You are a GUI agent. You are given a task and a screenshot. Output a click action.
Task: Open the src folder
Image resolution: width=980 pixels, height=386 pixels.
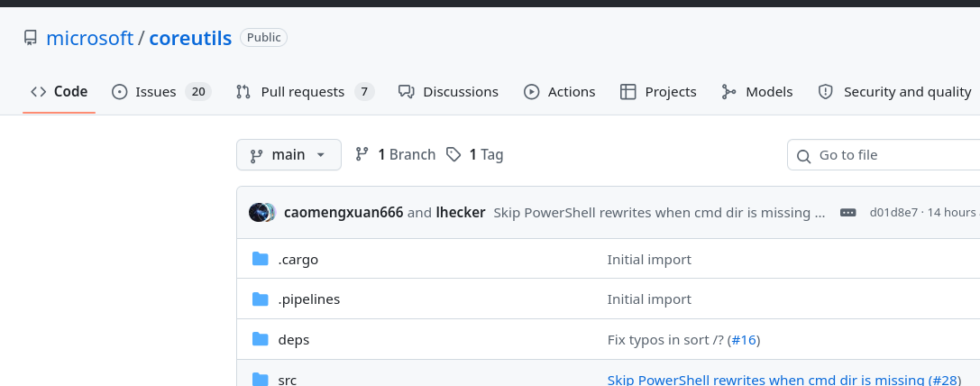(x=288, y=380)
